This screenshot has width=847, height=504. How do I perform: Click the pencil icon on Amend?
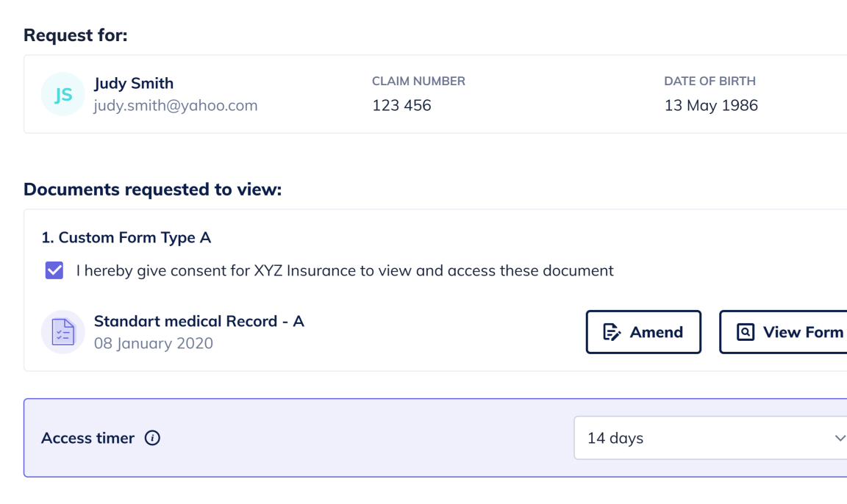612,332
